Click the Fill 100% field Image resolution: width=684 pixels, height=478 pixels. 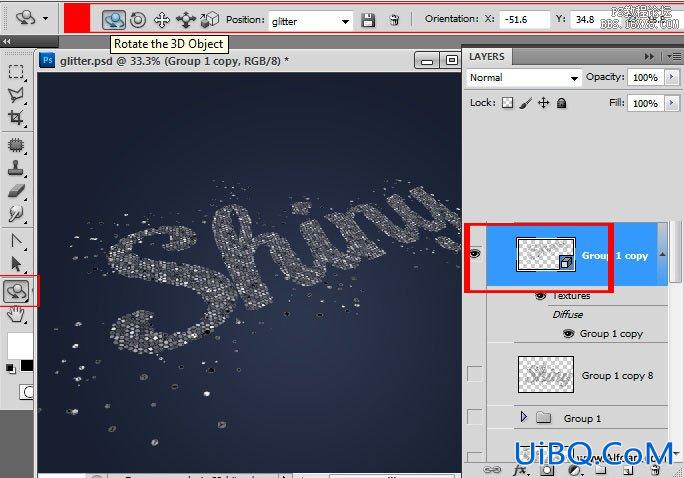pos(646,103)
